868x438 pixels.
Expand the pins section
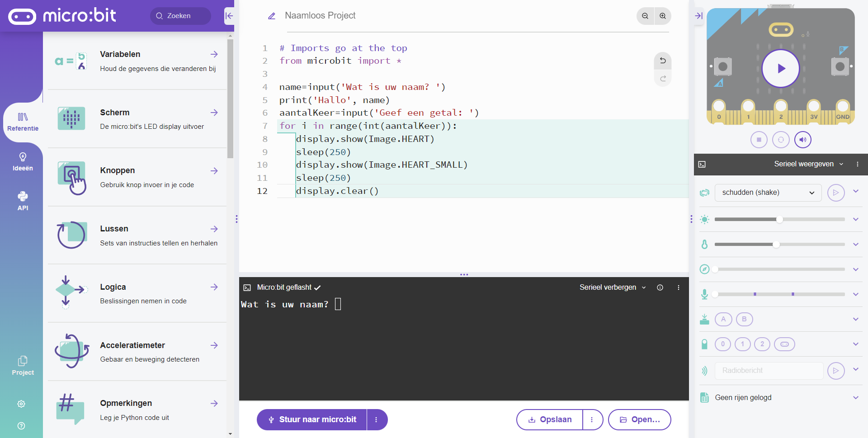[856, 344]
